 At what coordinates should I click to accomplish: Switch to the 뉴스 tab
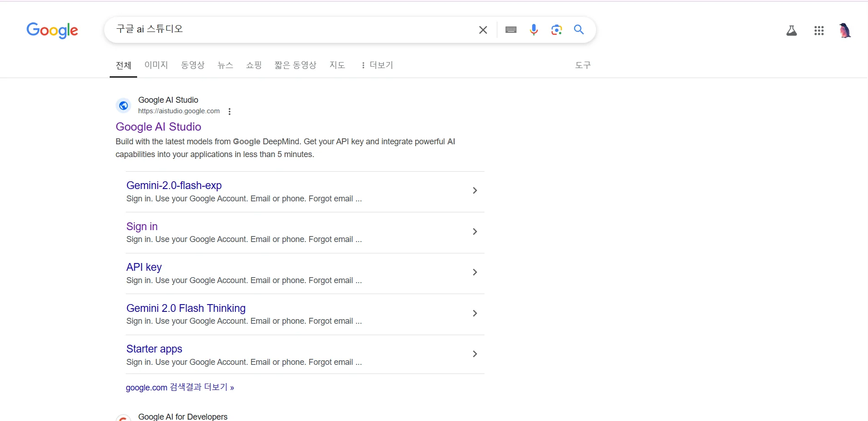pos(225,65)
